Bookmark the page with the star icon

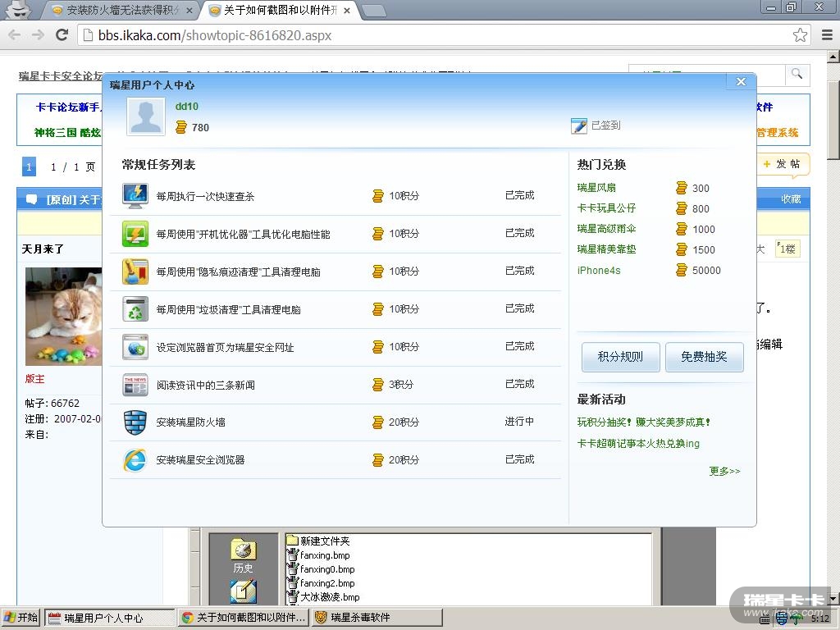800,35
